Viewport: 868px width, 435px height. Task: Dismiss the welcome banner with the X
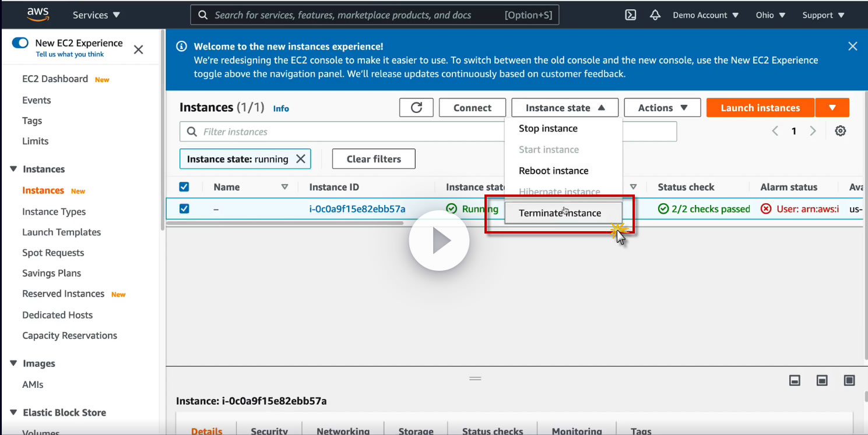[x=852, y=46]
